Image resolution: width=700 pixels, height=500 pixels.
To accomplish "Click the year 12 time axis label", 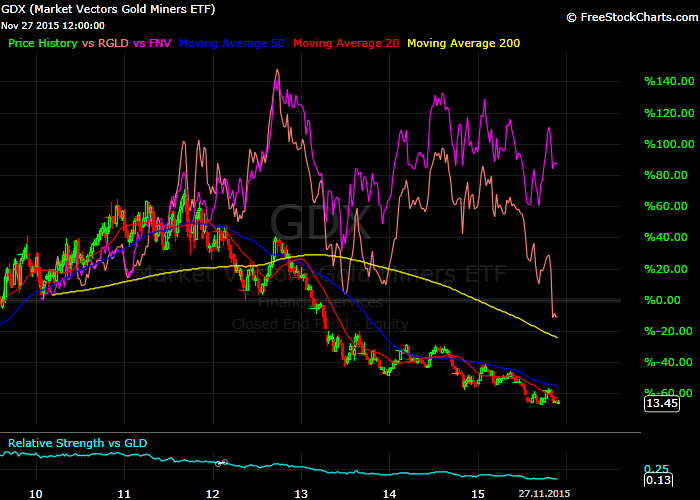I will click(x=213, y=494).
